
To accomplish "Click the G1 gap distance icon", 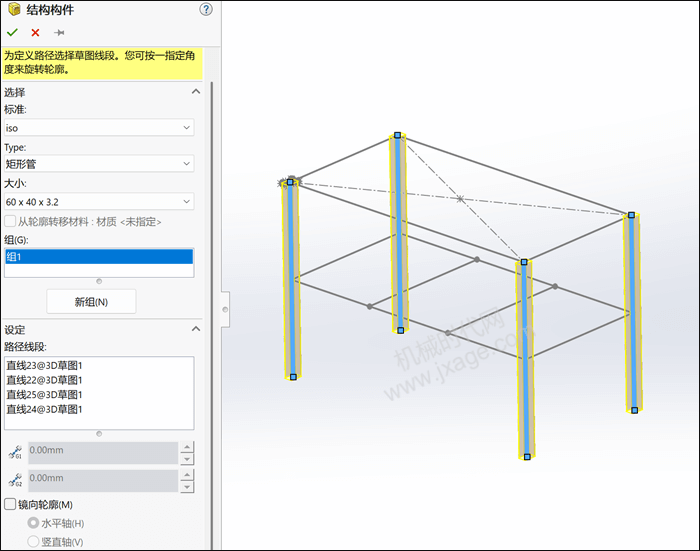I will (15, 452).
